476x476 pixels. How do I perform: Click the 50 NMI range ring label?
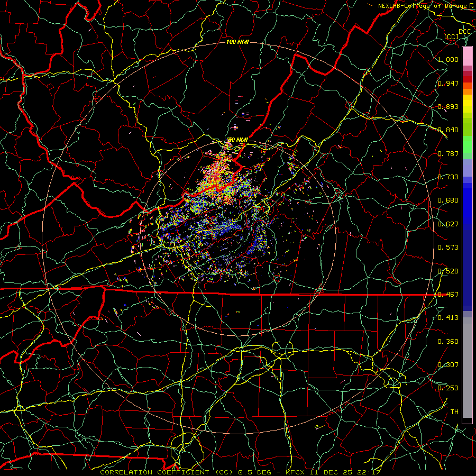click(x=237, y=140)
